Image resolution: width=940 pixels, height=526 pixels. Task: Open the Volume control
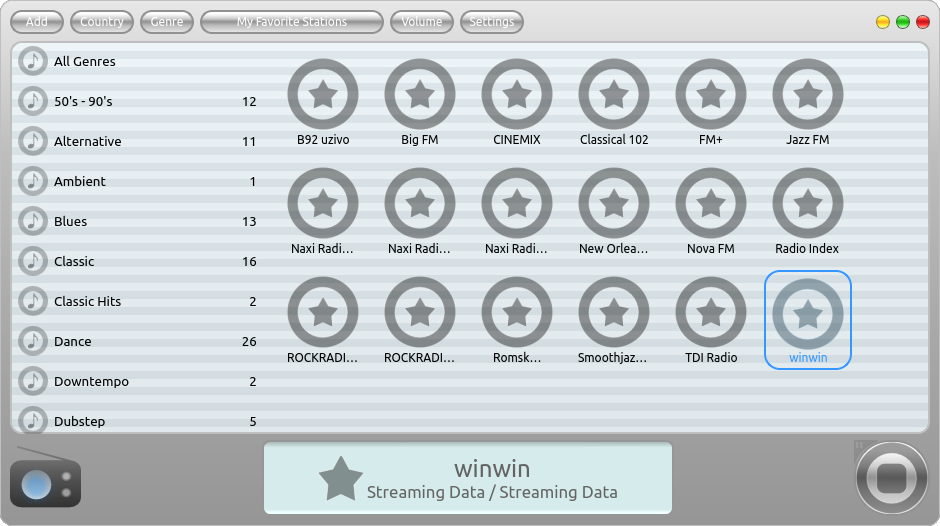421,22
